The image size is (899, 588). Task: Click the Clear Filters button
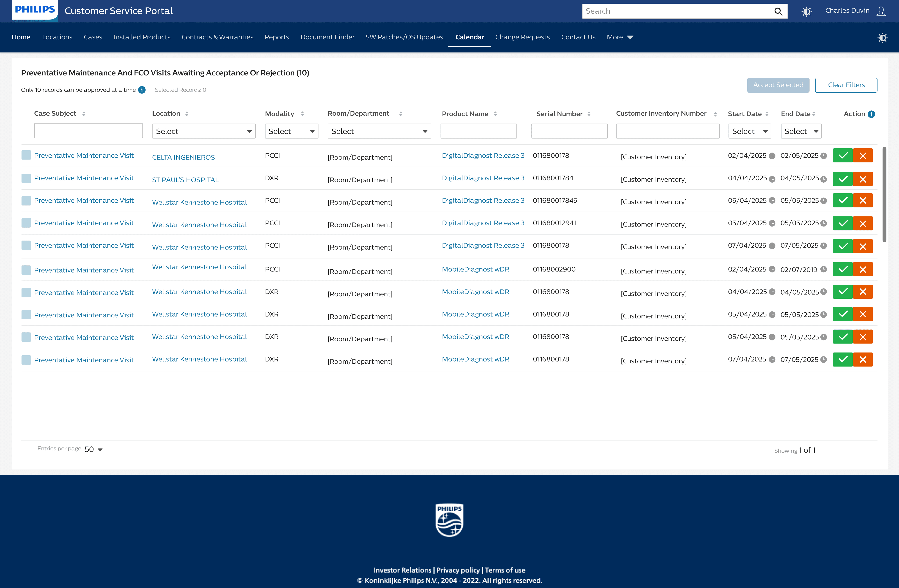[x=846, y=85]
